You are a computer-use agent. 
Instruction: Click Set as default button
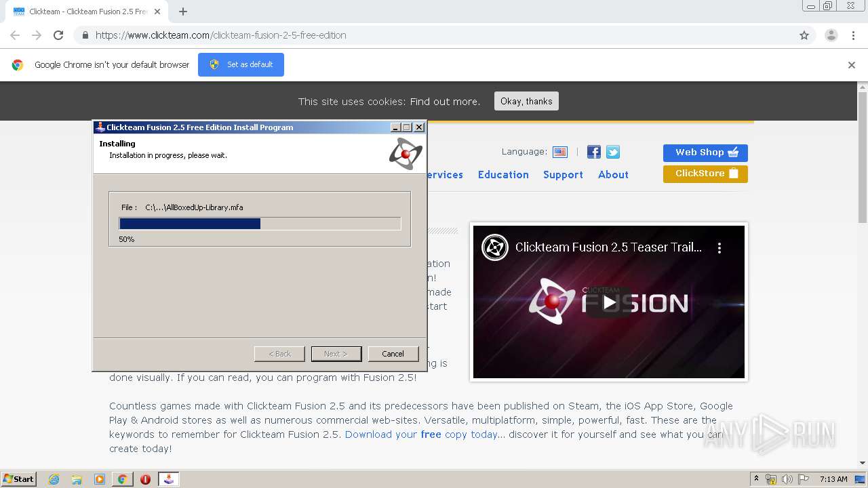point(241,64)
